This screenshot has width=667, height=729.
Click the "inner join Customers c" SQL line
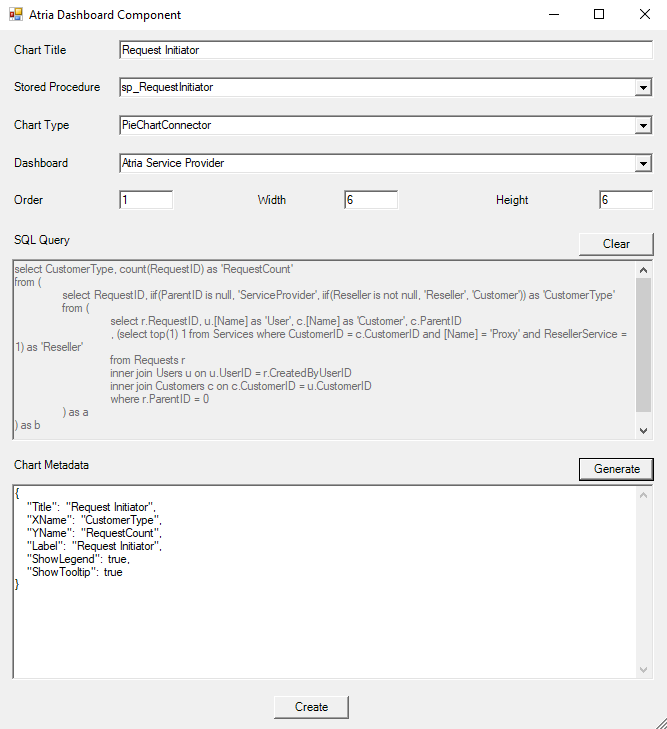click(x=241, y=386)
